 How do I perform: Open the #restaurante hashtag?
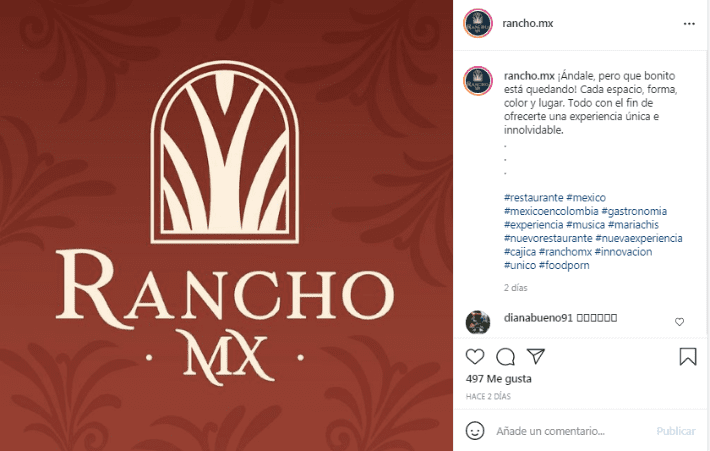click(533, 197)
